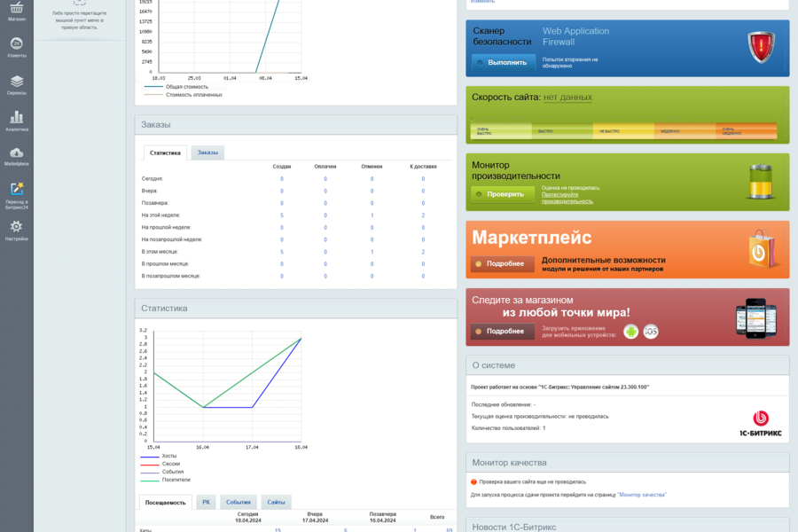The image size is (798, 532).
Task: Open the Аналитика sidebar section
Action: [16, 121]
